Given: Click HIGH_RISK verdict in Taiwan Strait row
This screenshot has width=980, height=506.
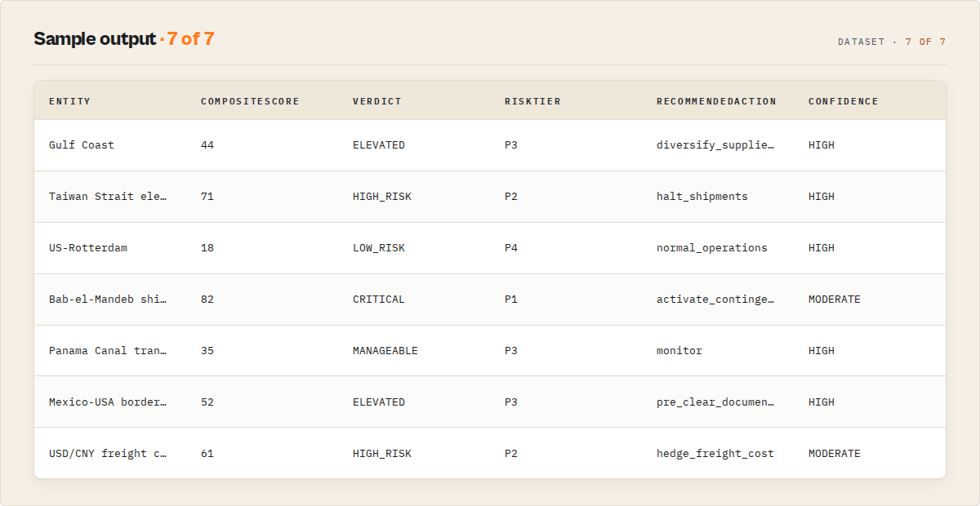Looking at the screenshot, I should 382,197.
